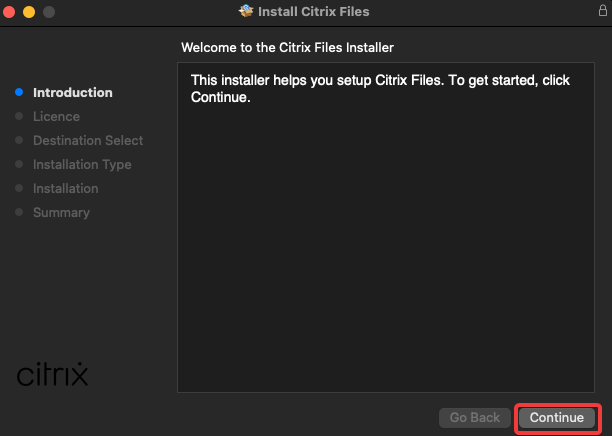This screenshot has width=612, height=436.
Task: Select the Destination Select step
Action: click(x=88, y=140)
